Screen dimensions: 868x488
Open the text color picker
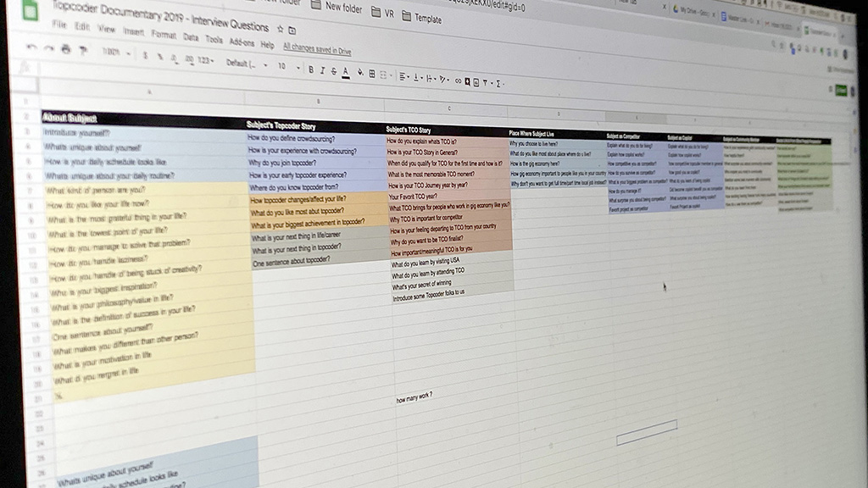(346, 73)
